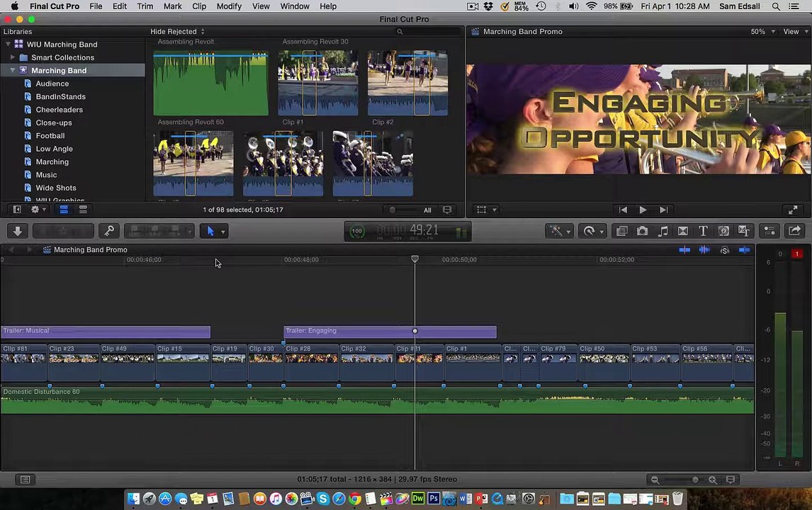This screenshot has width=812, height=510.
Task: Select the Trailer: Engaging title clip
Action: tap(390, 331)
